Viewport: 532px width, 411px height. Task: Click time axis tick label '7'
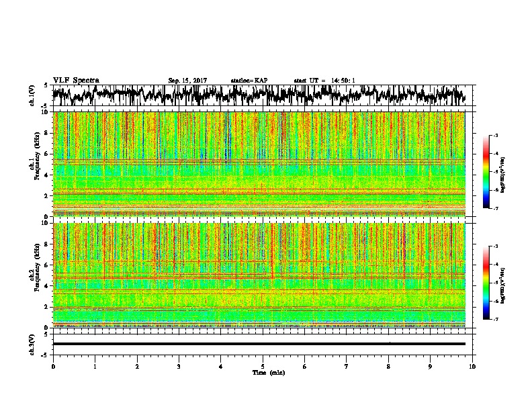(347, 367)
